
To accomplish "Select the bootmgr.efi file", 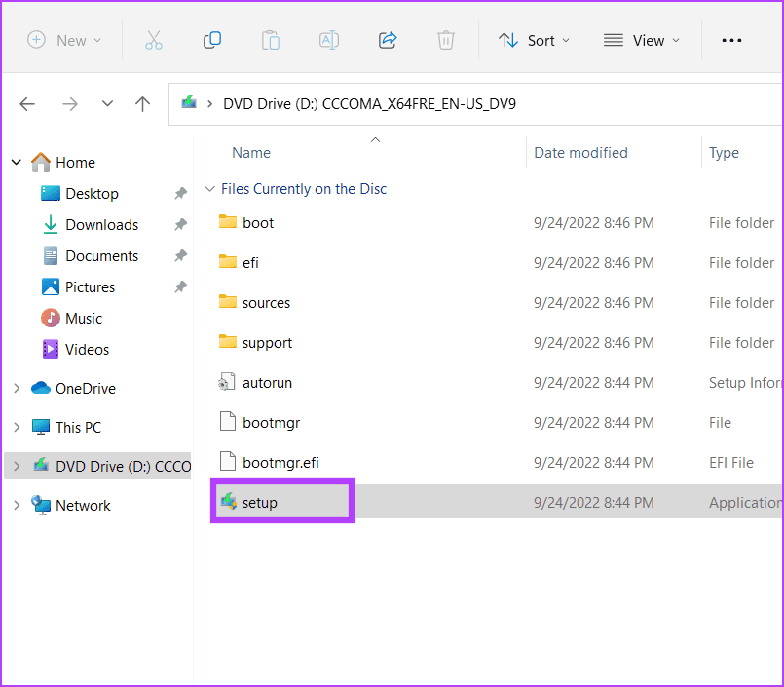I will (x=280, y=463).
